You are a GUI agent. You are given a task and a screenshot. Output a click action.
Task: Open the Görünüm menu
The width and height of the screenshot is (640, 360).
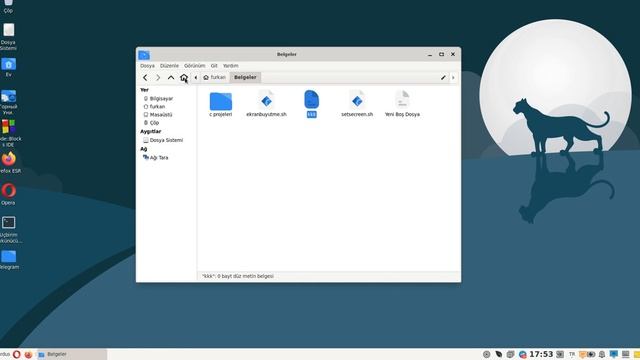coord(195,66)
